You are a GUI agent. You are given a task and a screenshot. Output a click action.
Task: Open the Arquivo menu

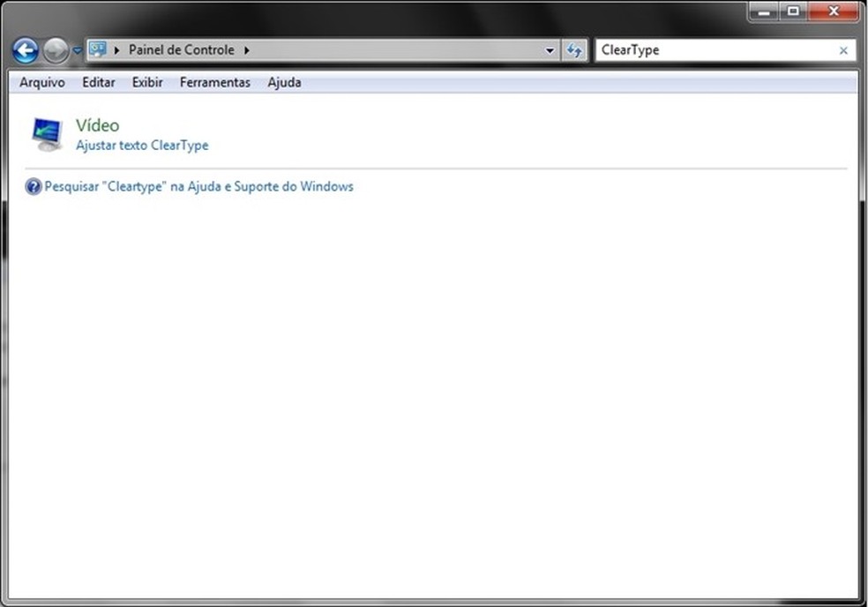(42, 83)
